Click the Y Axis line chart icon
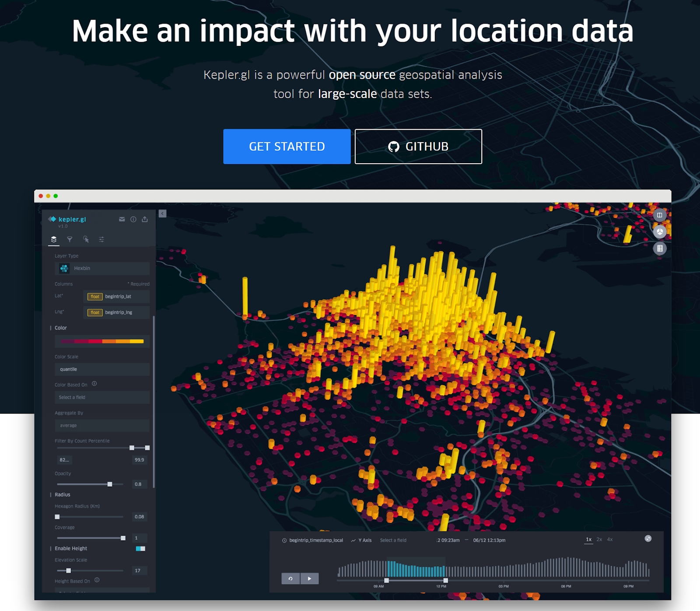 [x=353, y=541]
